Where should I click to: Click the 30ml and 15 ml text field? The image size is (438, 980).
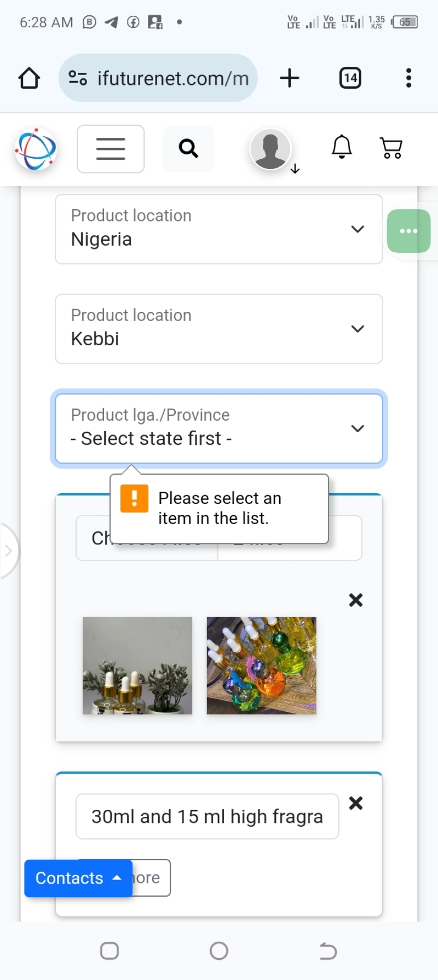click(x=207, y=816)
